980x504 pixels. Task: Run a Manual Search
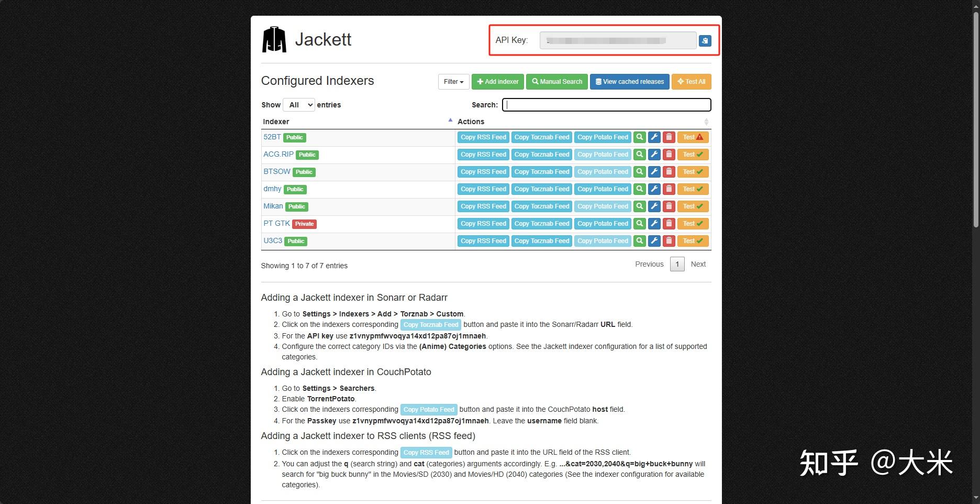point(556,81)
